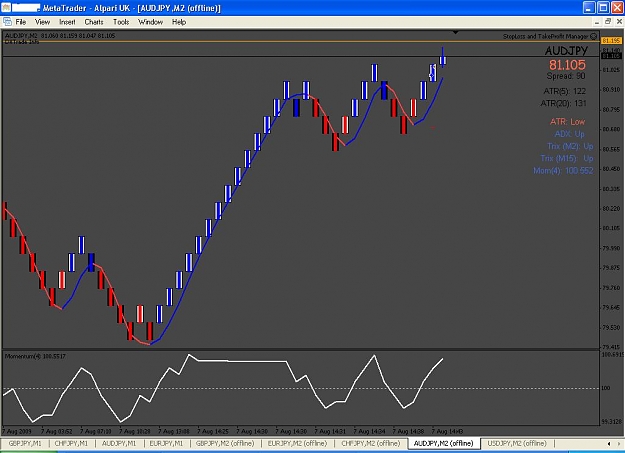Image resolution: width=625 pixels, height=453 pixels.
Task: Click the orange horizontal line at 81.195
Action: 301,41
